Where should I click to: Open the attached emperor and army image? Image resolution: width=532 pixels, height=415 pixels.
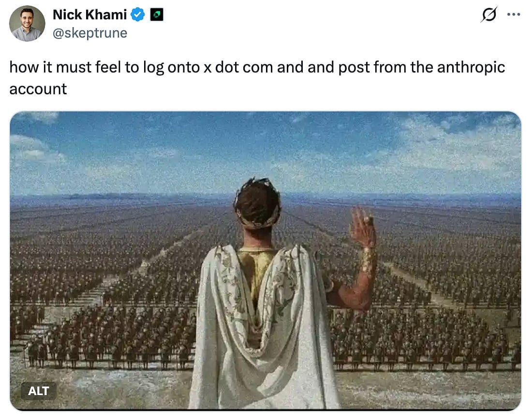point(266,261)
